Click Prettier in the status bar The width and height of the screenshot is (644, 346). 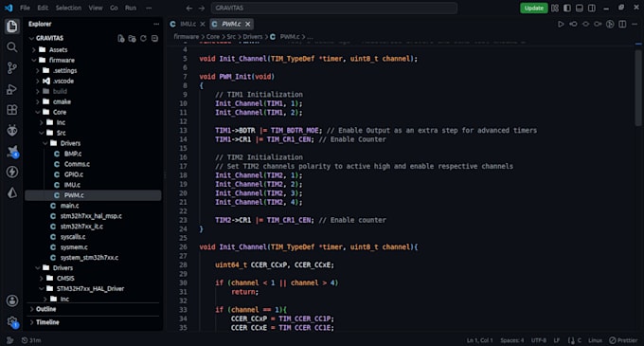click(x=623, y=340)
